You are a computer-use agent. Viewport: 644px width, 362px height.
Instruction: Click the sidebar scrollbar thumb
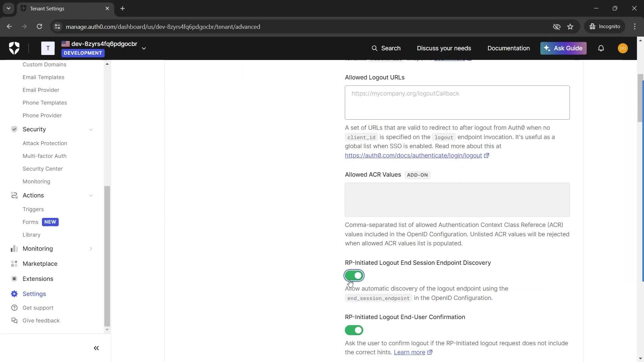(107, 256)
